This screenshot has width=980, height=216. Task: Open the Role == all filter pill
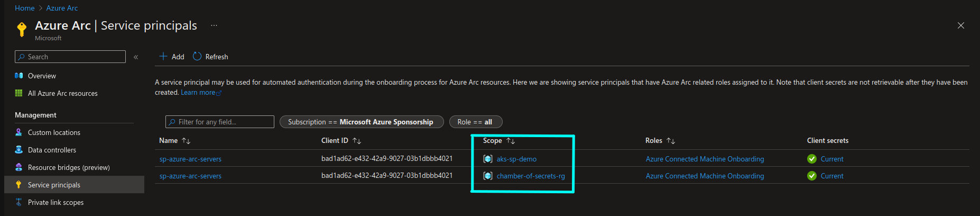[476, 122]
